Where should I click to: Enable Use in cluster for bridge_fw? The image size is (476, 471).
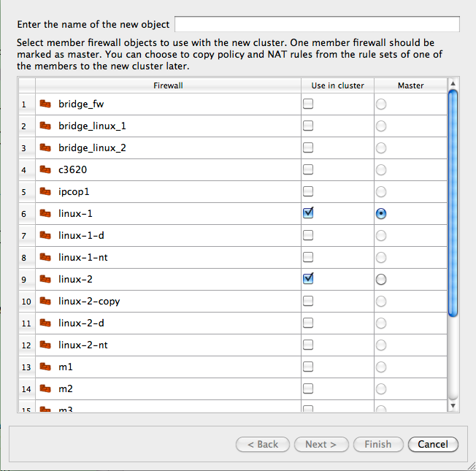click(x=308, y=104)
